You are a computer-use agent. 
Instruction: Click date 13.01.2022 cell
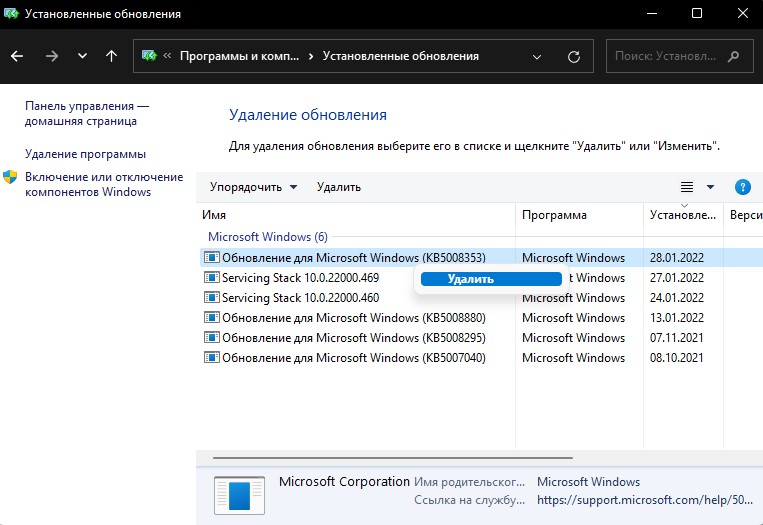click(677, 318)
